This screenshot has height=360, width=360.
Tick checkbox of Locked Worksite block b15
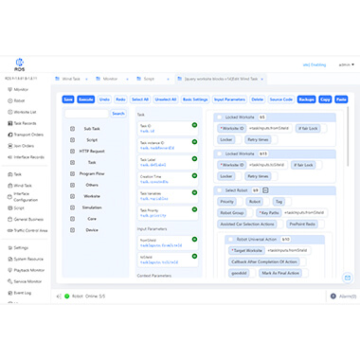pos(219,154)
